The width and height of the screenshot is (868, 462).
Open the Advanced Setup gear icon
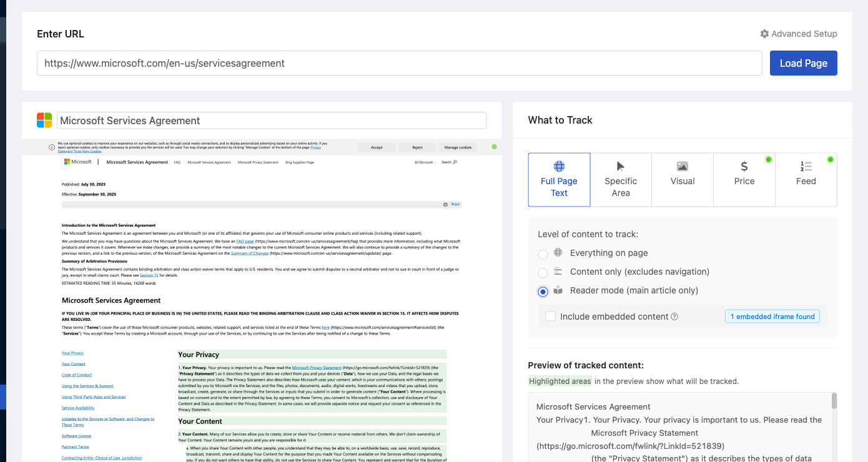[764, 34]
